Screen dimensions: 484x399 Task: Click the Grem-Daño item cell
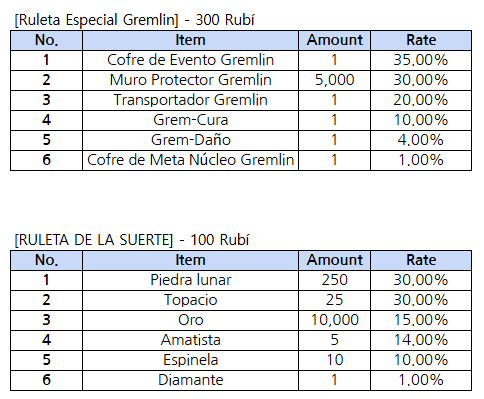[190, 140]
